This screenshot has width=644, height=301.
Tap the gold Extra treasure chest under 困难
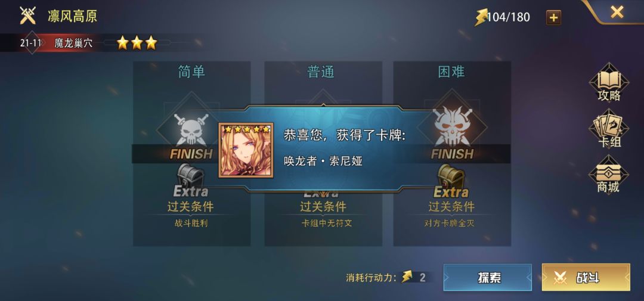pos(451,176)
